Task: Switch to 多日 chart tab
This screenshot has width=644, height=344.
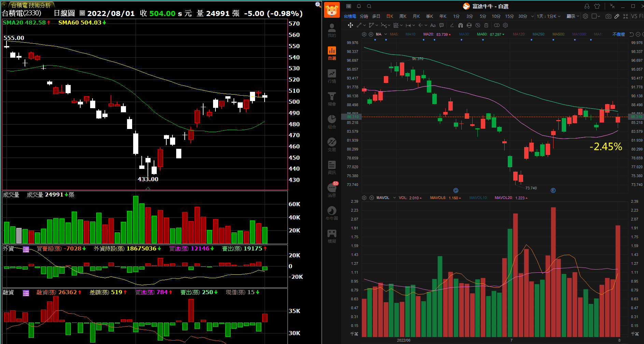Action: 376,16
